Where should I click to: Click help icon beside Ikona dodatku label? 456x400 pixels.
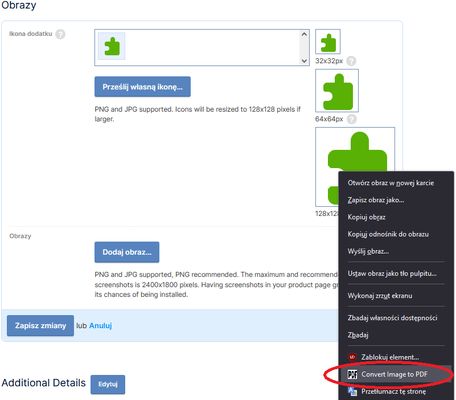60,34
